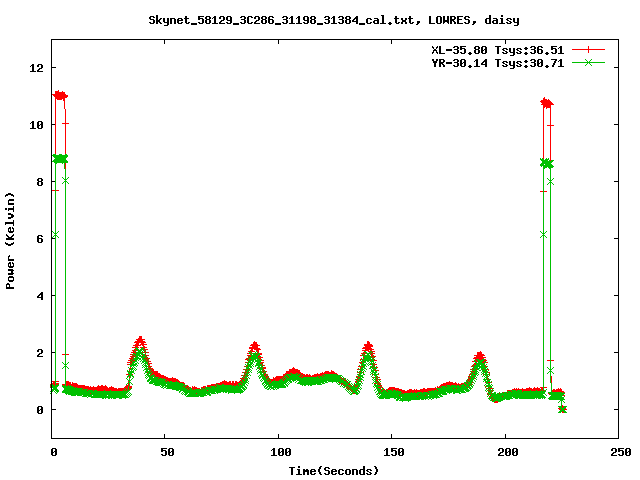Click the signal peak near 188 seconds

pyautogui.click(x=480, y=356)
